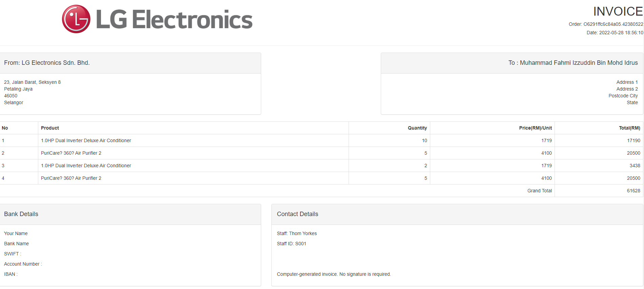Image resolution: width=644 pixels, height=289 pixels.
Task: Click unit price '4100' in row 4
Action: point(546,178)
